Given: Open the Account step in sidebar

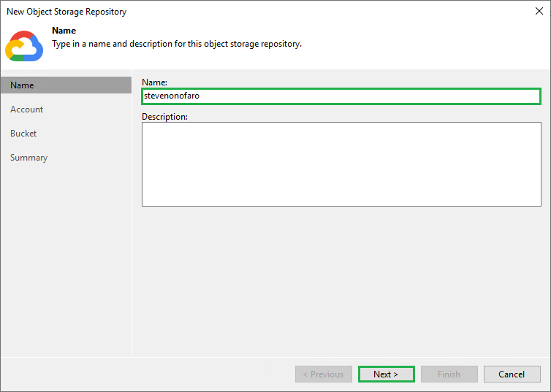Looking at the screenshot, I should coord(26,109).
